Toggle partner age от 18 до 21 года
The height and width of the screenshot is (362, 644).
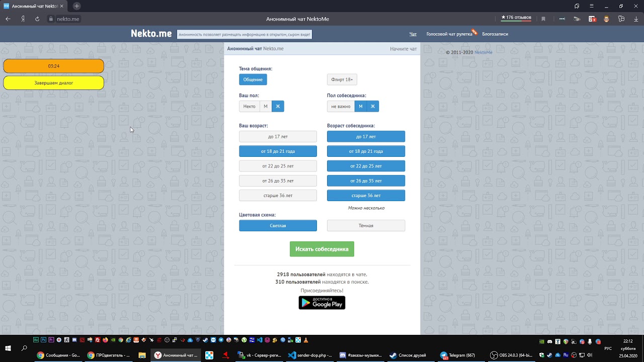pyautogui.click(x=366, y=151)
